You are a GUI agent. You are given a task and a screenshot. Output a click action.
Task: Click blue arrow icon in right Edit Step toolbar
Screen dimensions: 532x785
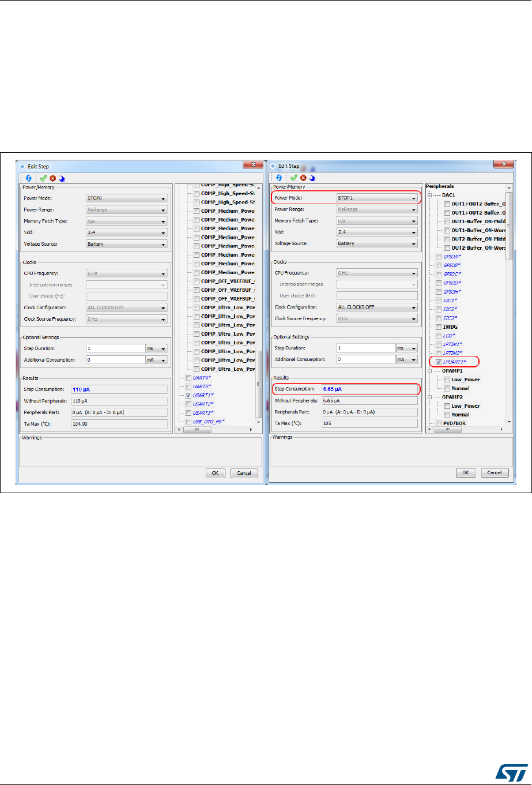(312, 178)
